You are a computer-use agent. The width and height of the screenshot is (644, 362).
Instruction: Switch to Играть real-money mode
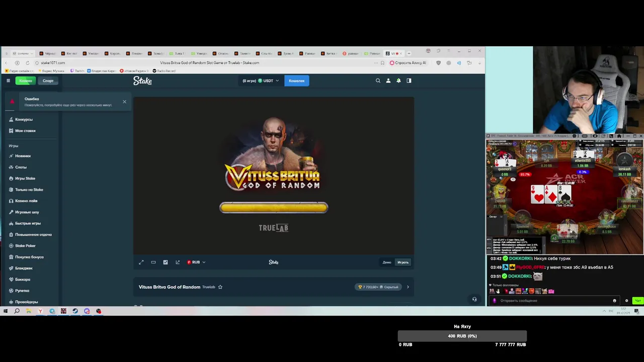click(x=403, y=262)
